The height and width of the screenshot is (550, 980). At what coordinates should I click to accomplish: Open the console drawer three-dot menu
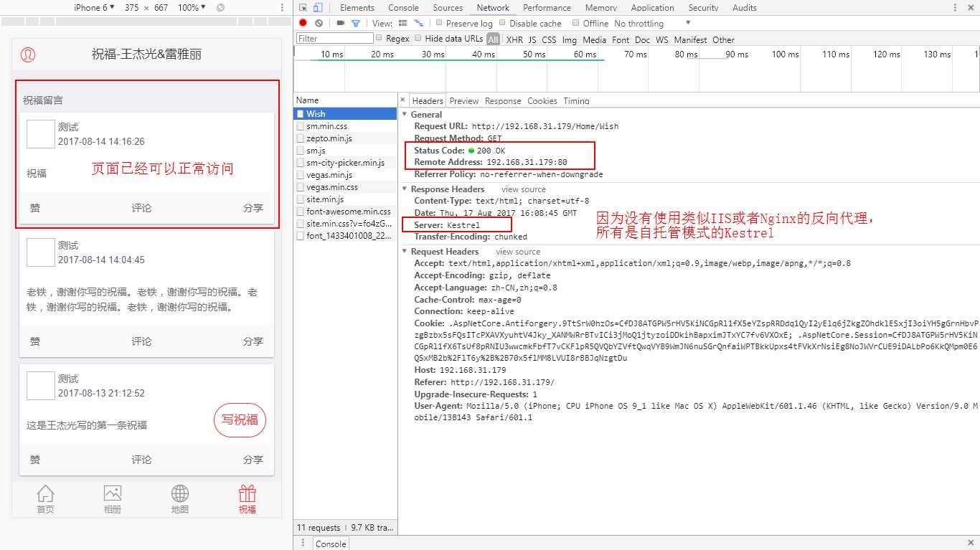303,543
